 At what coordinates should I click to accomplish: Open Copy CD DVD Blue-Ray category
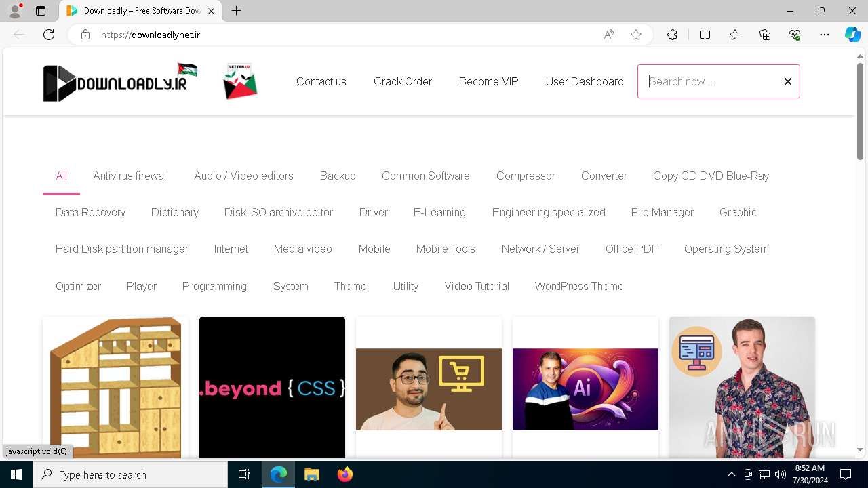(711, 176)
